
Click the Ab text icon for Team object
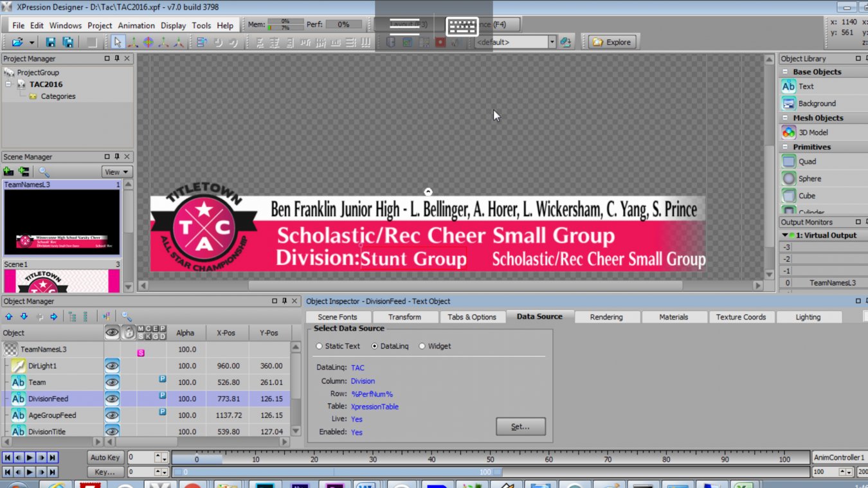(19, 383)
